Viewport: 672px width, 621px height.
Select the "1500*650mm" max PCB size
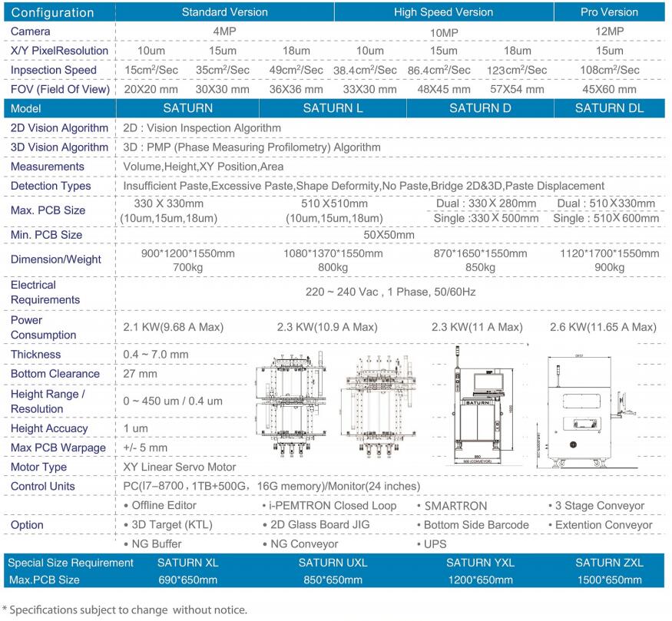(610, 580)
